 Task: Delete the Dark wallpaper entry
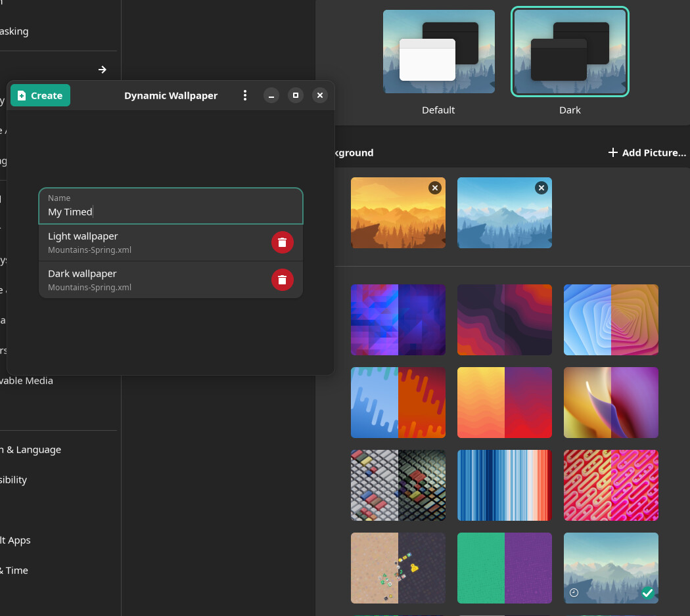[x=282, y=280]
